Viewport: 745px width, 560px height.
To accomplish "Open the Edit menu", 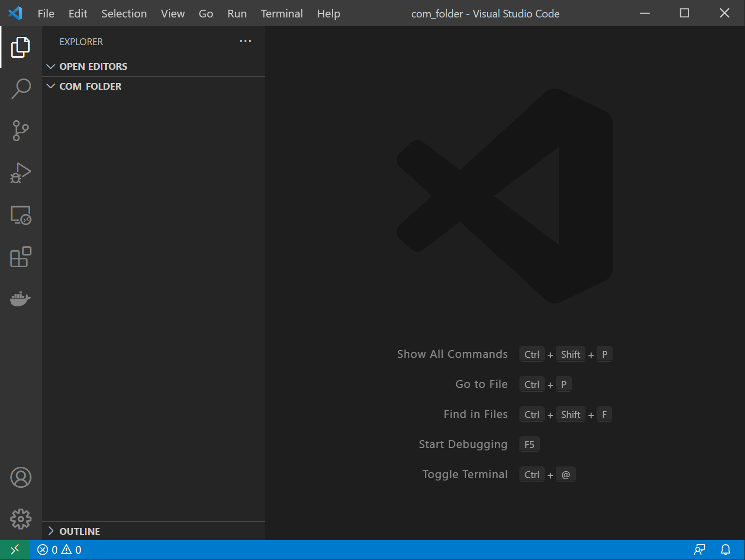I will click(x=78, y=14).
